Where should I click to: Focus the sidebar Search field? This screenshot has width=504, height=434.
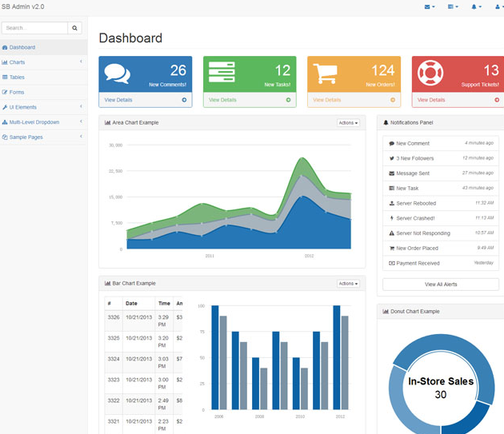tap(34, 28)
